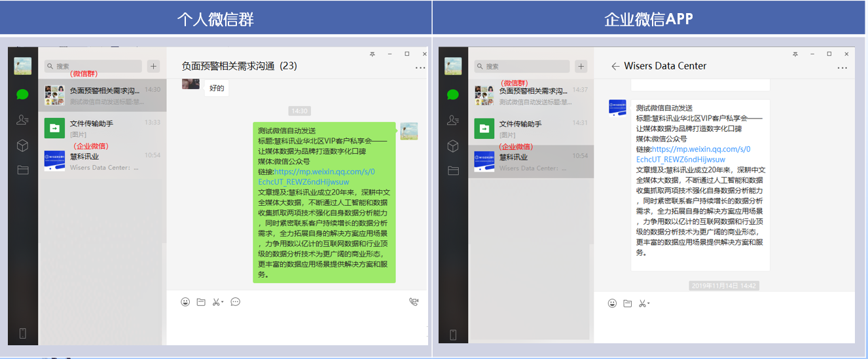Screen dimensions: 868x359
Task: Open Chats icon in left WeChat window sidebar
Action: tap(23, 94)
